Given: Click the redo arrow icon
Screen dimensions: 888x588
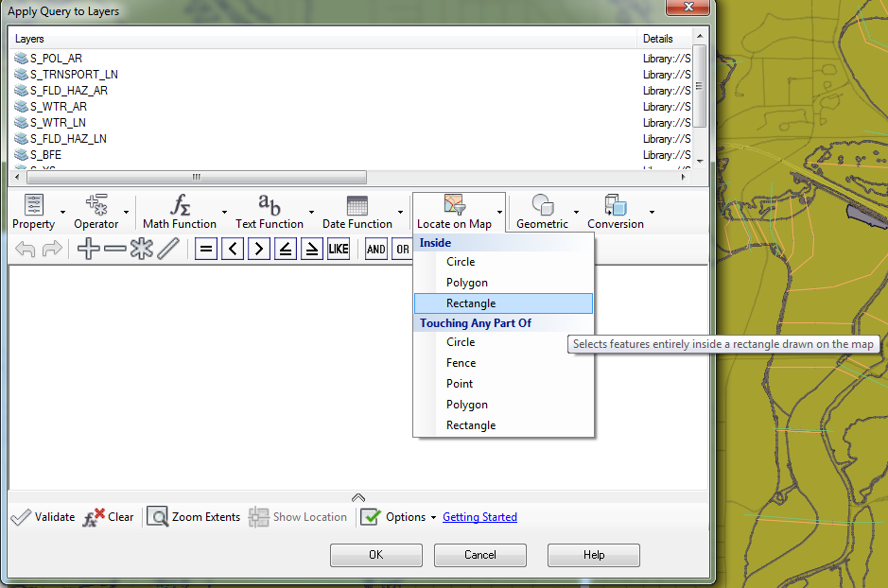Looking at the screenshot, I should (x=51, y=249).
